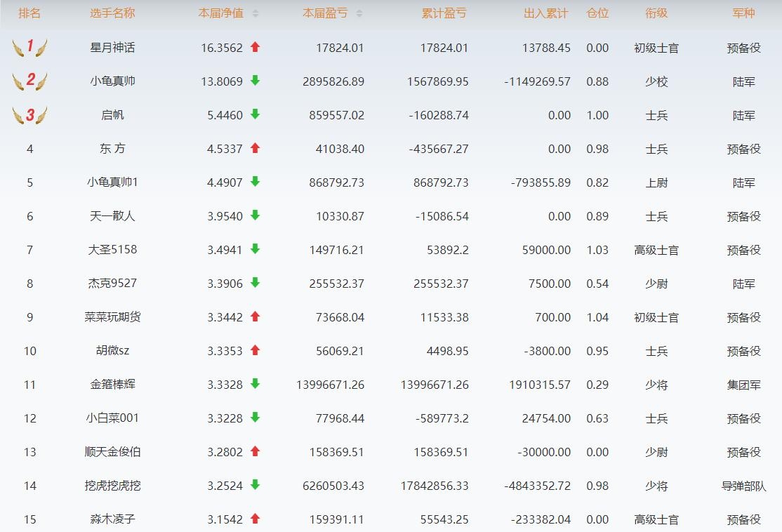Open player 金箍棒辉
The image size is (782, 532).
tap(112, 384)
